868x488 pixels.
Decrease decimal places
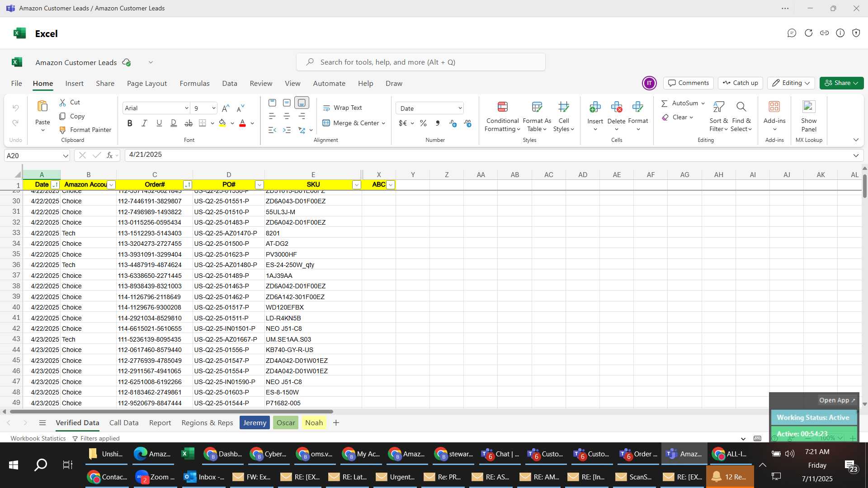(468, 123)
